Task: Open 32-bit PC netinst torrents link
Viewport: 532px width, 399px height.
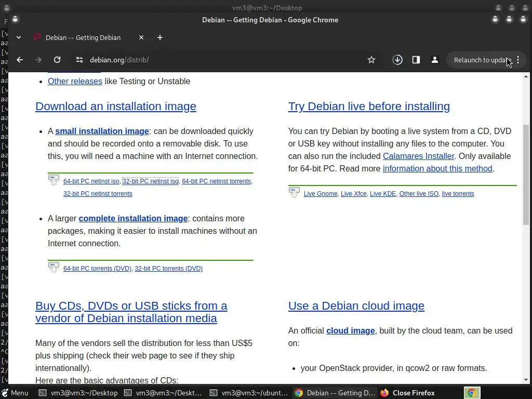Action: pyautogui.click(x=98, y=194)
